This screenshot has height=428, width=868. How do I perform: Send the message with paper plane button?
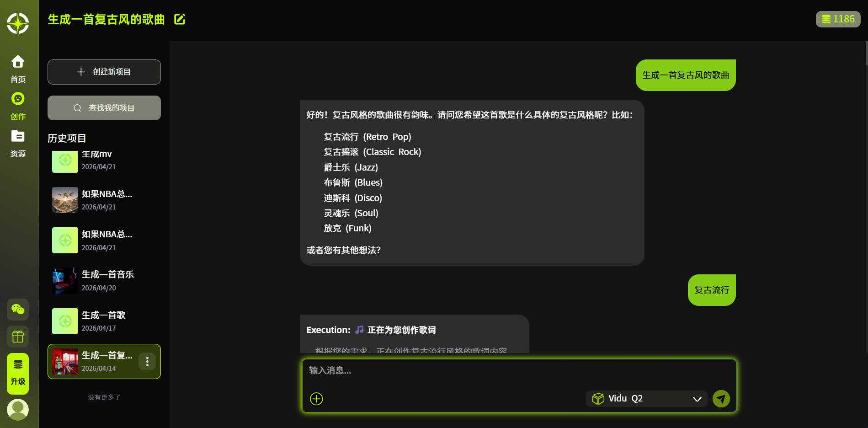tap(721, 399)
